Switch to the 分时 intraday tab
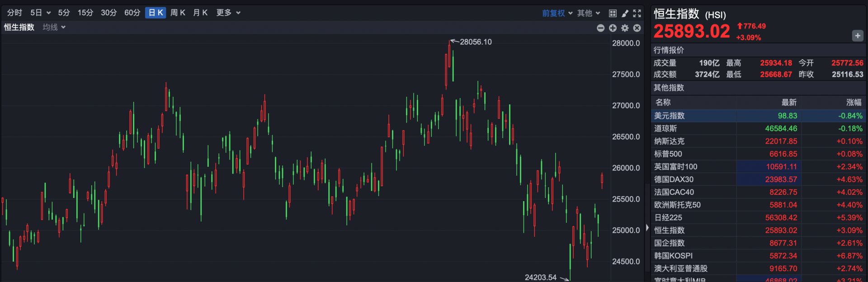 pyautogui.click(x=14, y=13)
